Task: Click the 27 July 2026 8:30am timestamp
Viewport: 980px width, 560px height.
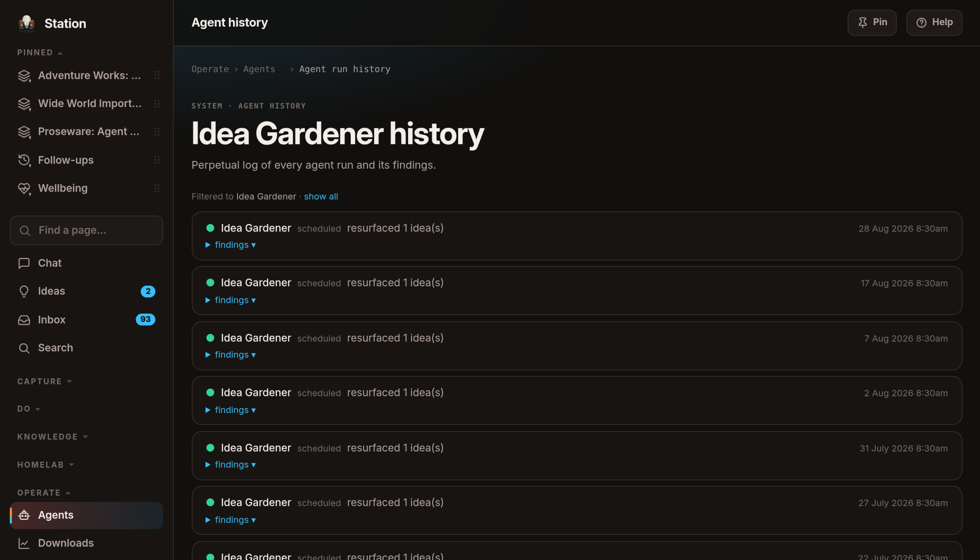Action: click(903, 503)
